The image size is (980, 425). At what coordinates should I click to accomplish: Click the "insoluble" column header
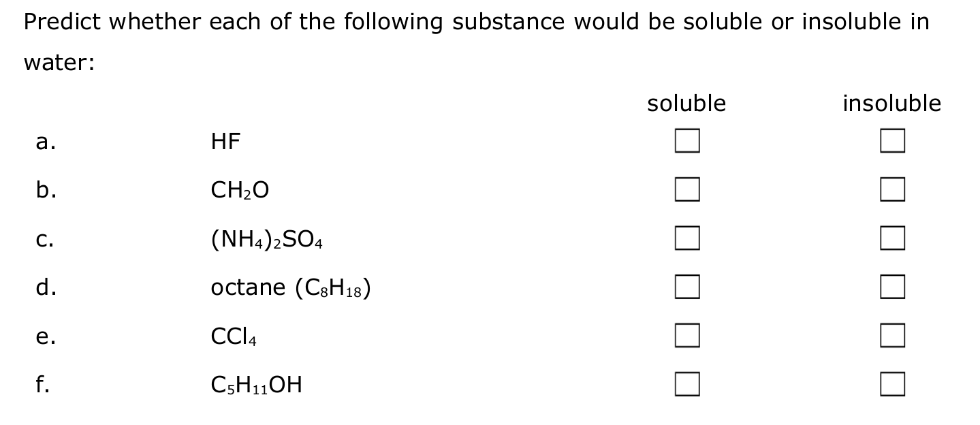click(x=891, y=104)
